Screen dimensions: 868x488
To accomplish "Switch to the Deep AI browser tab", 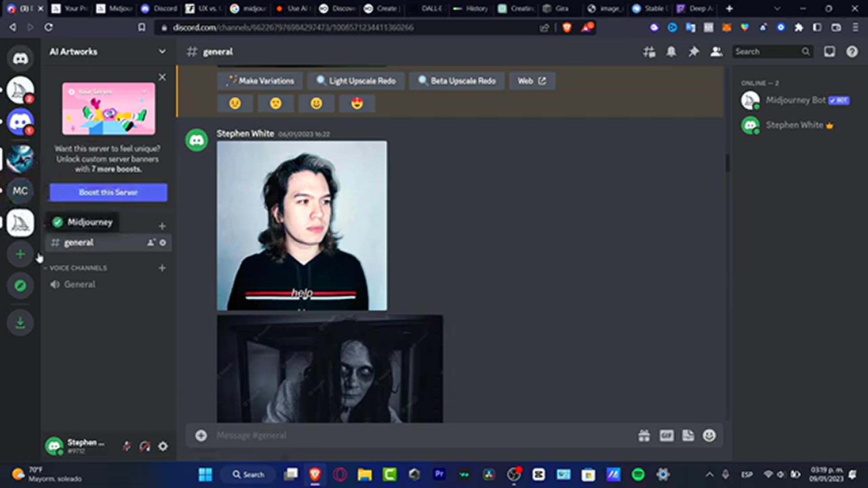I will tap(695, 9).
